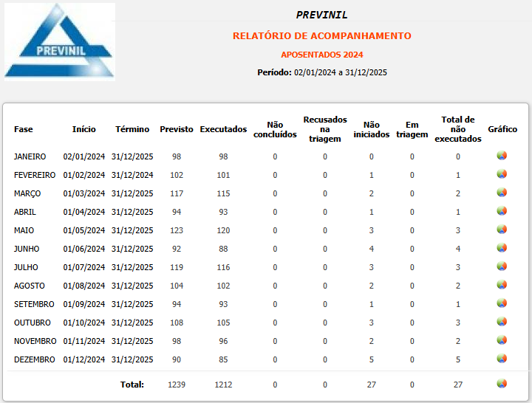The height and width of the screenshot is (403, 532).
Task: Open the chart icon for FEVEREIRO row
Action: coord(502,174)
